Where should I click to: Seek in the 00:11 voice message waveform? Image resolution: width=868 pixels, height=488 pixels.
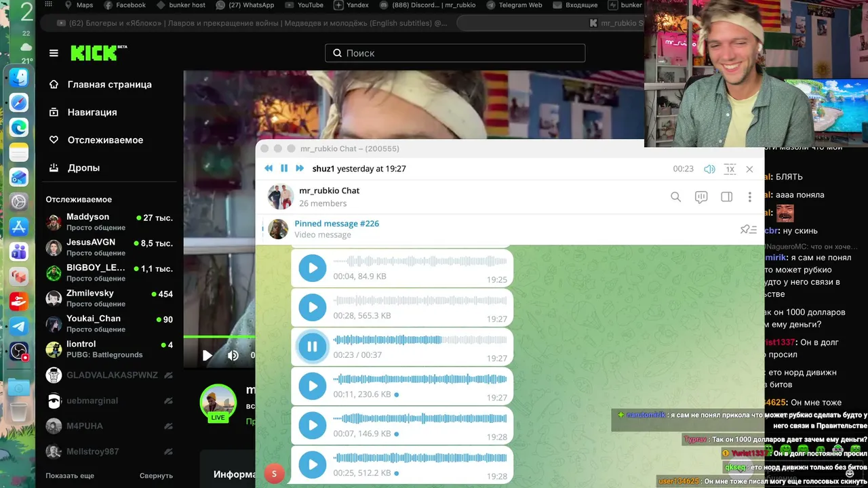[x=420, y=379]
